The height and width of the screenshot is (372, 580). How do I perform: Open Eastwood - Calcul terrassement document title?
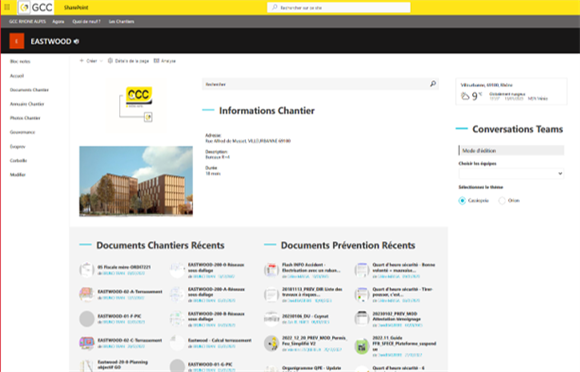click(220, 340)
